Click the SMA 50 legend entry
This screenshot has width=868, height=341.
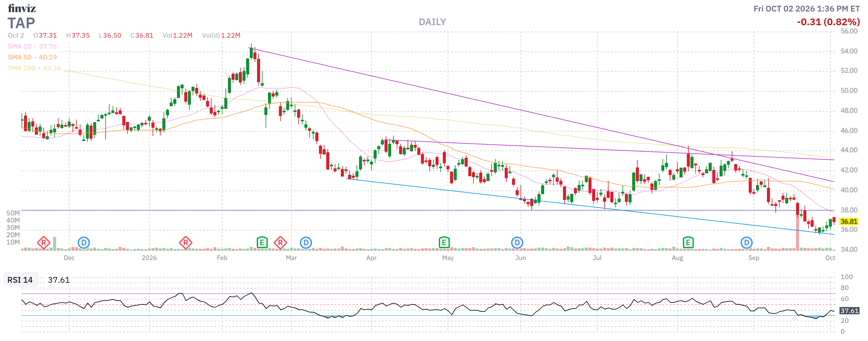pyautogui.click(x=32, y=57)
